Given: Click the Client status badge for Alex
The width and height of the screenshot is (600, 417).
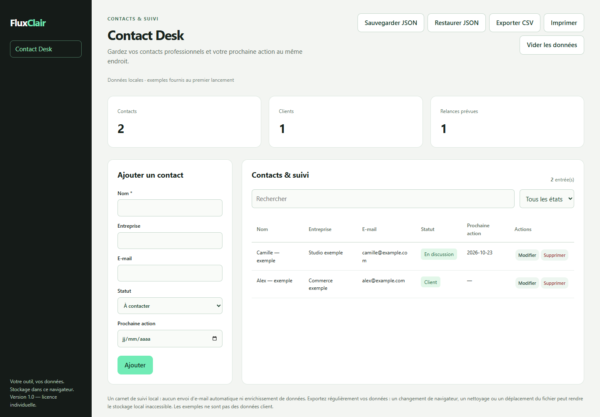Looking at the screenshot, I should pyautogui.click(x=430, y=282).
